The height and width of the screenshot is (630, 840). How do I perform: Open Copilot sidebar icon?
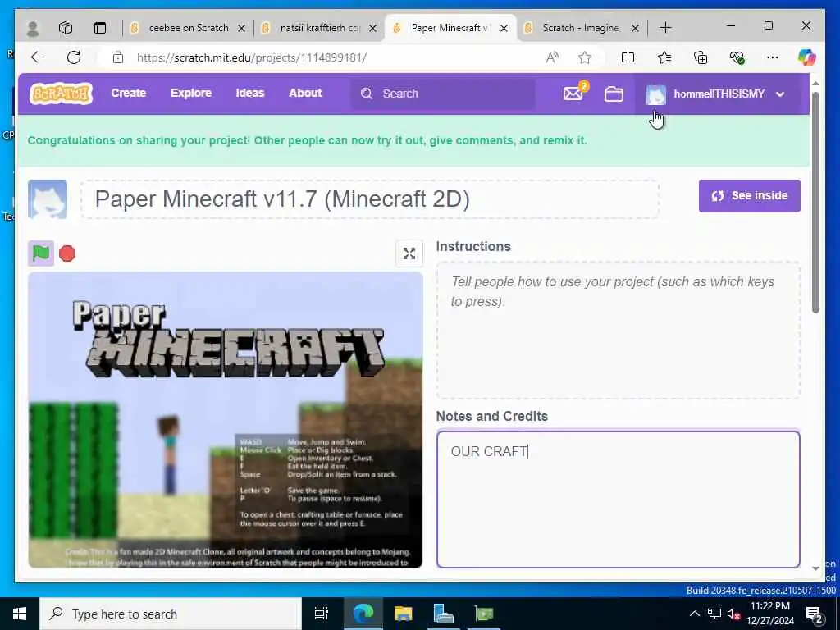pyautogui.click(x=807, y=57)
